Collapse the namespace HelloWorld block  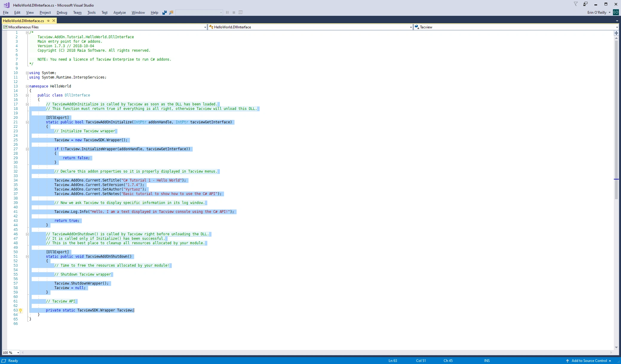tap(27, 86)
